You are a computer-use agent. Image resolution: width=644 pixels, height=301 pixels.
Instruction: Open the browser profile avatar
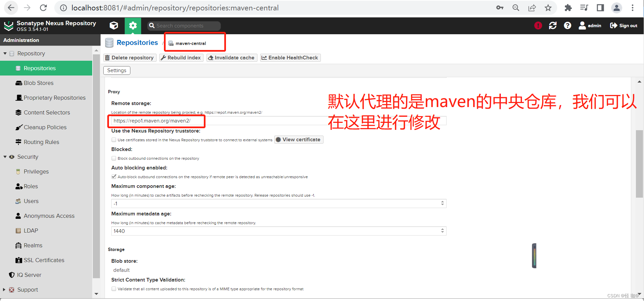(617, 8)
